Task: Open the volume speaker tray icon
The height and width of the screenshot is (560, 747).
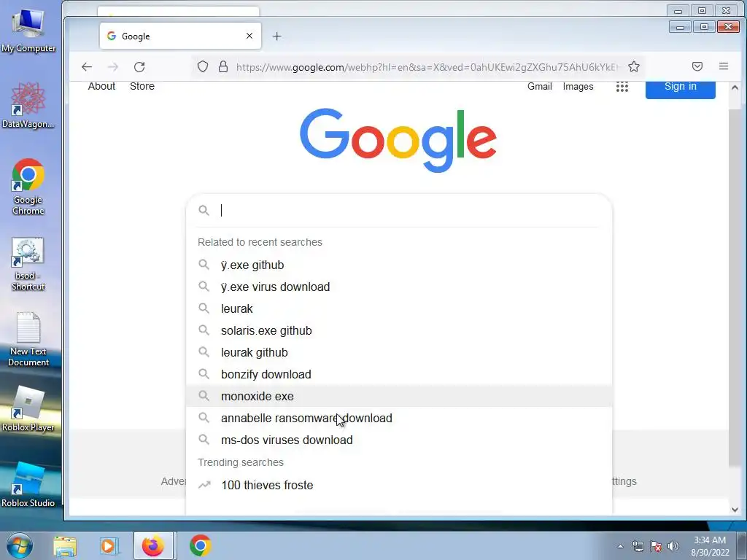Action: coord(673,546)
